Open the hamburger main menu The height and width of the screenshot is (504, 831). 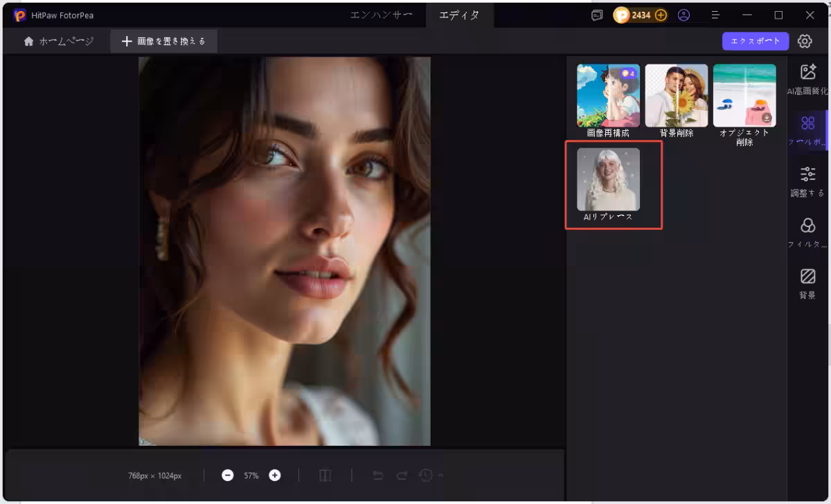tap(715, 15)
